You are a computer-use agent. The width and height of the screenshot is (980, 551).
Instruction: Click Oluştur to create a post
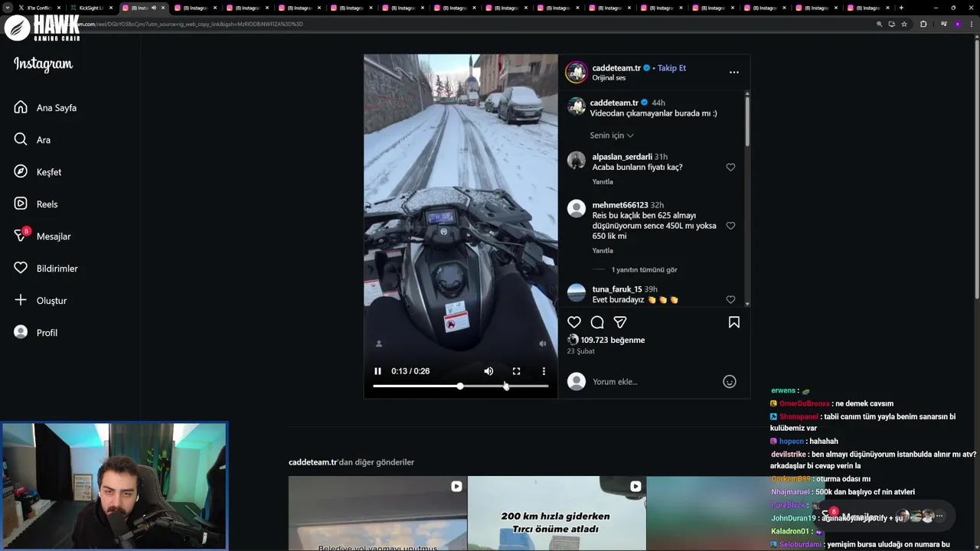41,301
